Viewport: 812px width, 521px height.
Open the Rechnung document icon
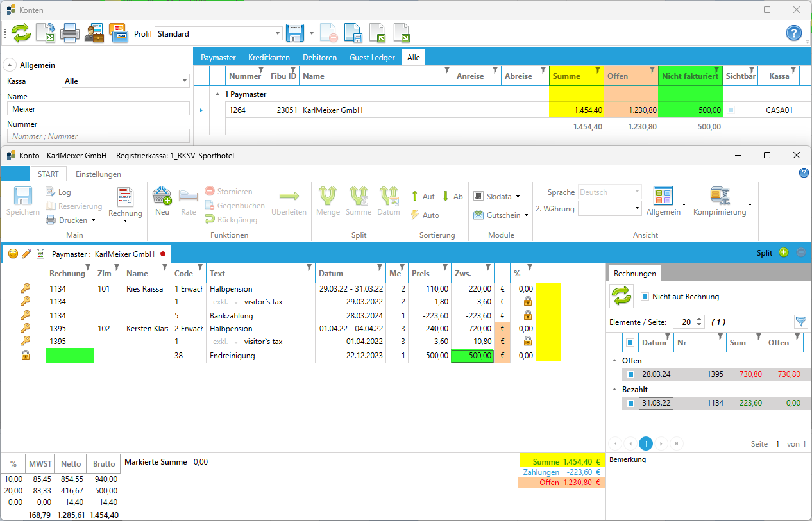(125, 197)
